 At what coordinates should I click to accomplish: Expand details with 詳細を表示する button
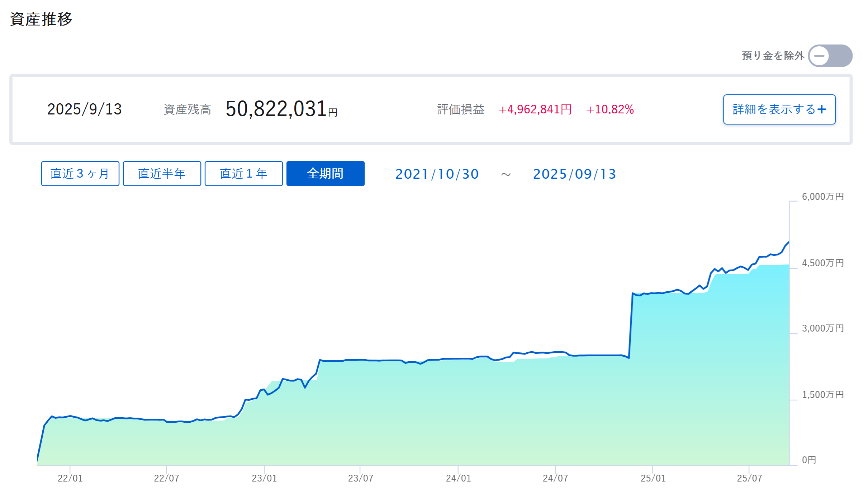coord(779,109)
